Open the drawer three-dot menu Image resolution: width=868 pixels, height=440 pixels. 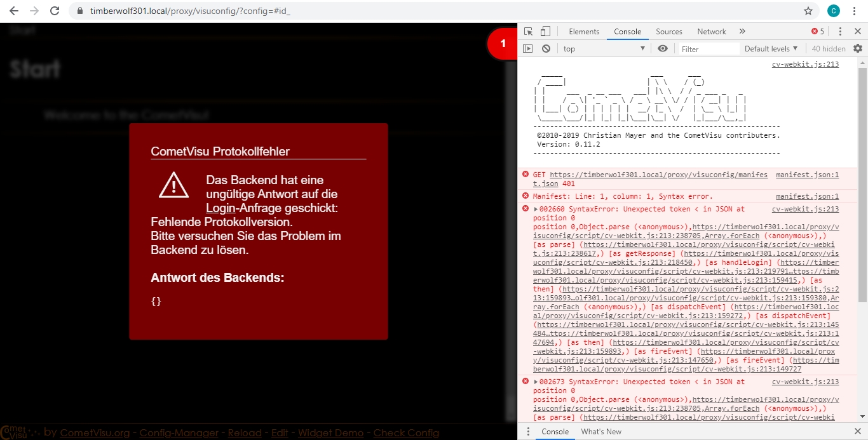pos(527,432)
